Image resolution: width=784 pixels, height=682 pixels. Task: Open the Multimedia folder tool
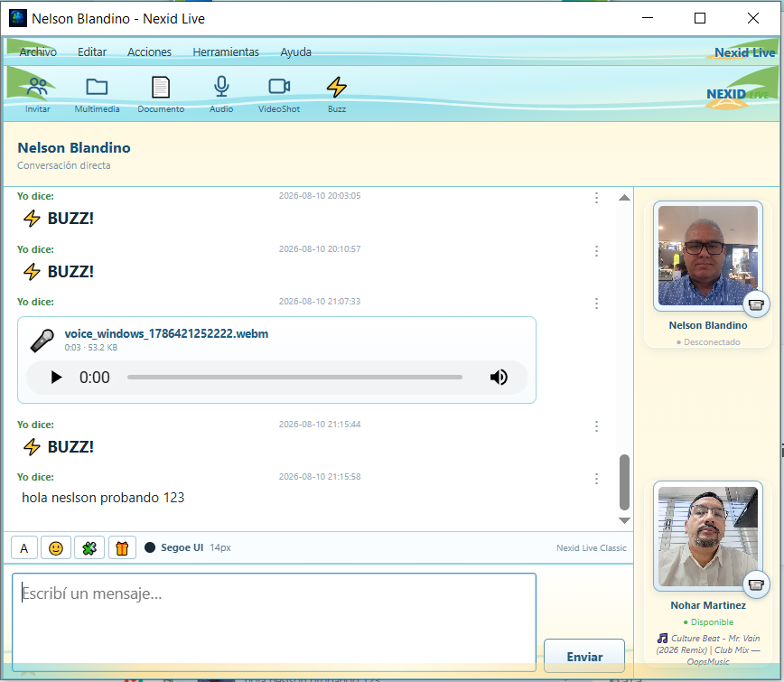tap(97, 95)
